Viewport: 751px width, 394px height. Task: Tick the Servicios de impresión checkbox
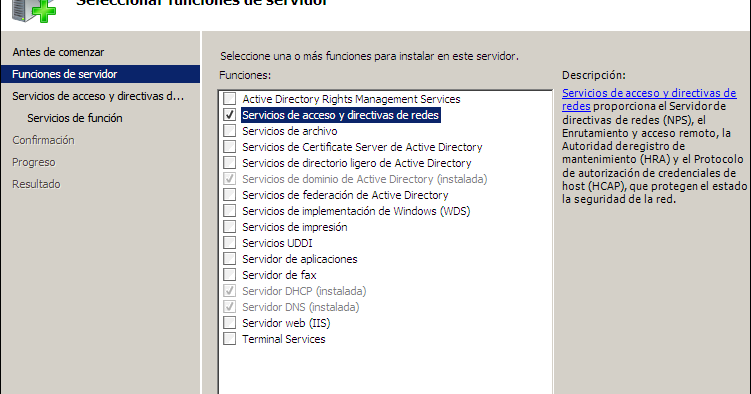(229, 226)
